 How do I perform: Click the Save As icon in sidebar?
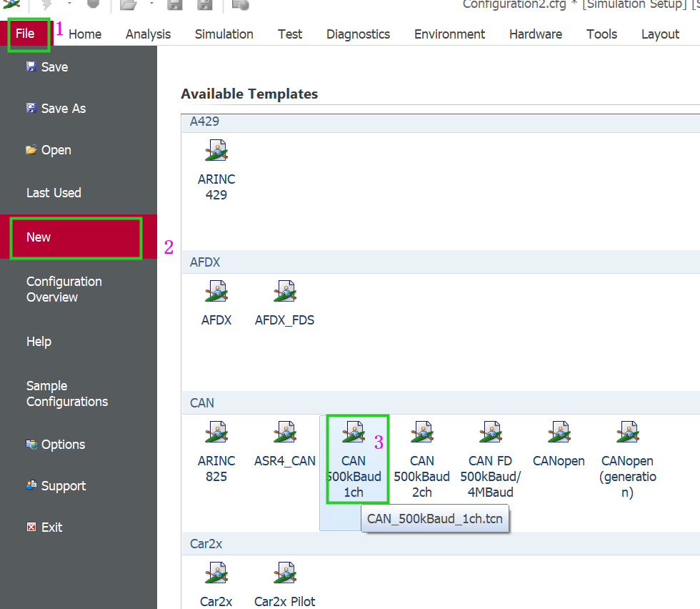point(31,108)
